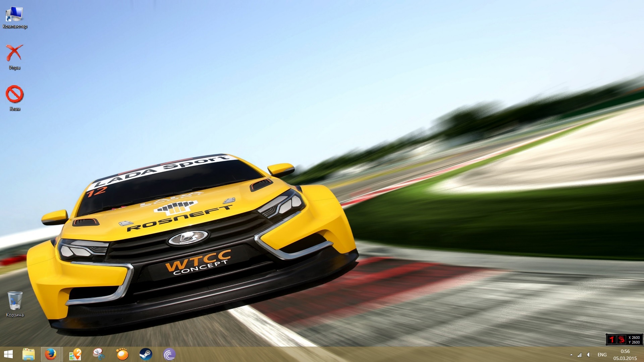
Task: Click the red bloody hand widget icon
Action: (x=622, y=340)
